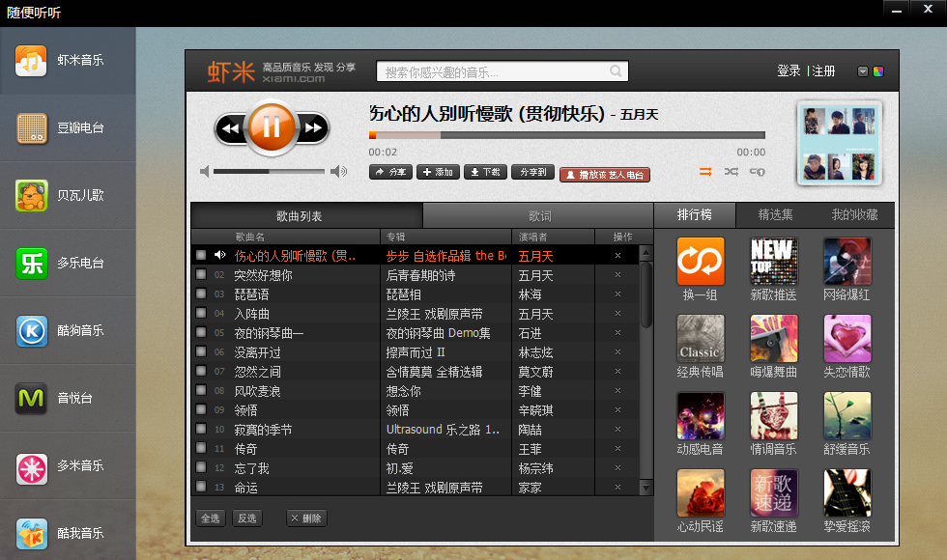Open 虾米音乐 in the sidebar
The image size is (947, 560).
(68, 60)
